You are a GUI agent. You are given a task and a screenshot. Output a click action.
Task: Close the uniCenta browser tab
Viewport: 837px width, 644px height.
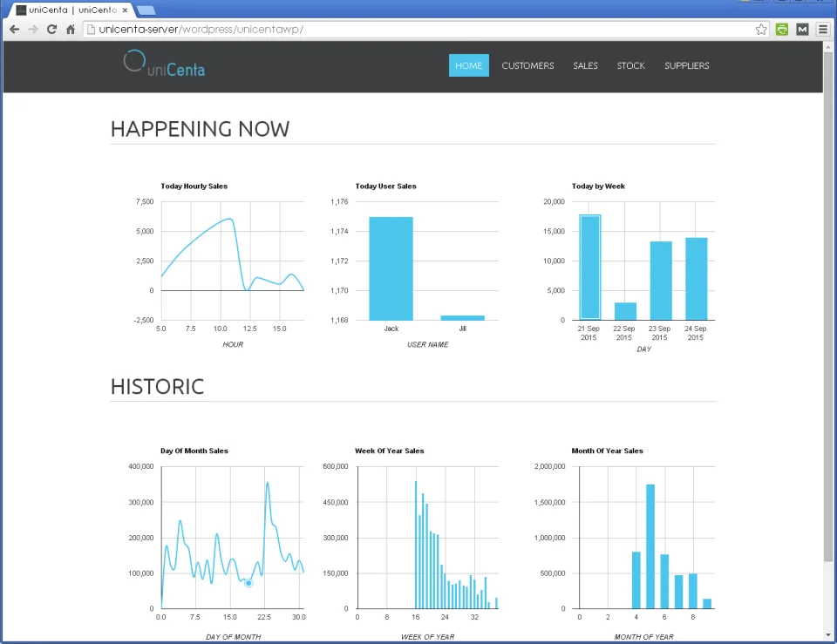[x=125, y=10]
